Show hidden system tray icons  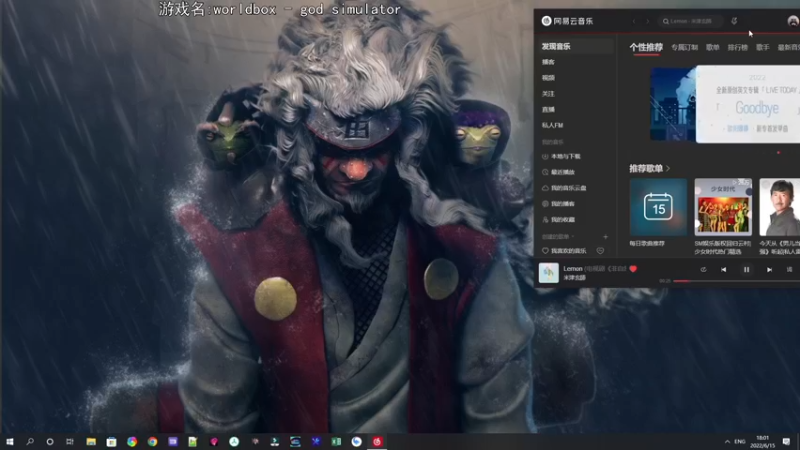(727, 441)
